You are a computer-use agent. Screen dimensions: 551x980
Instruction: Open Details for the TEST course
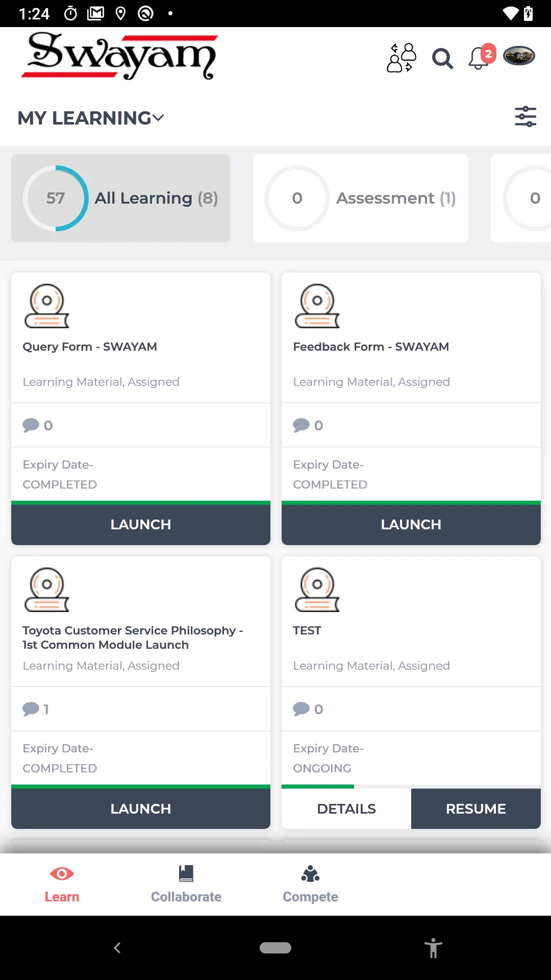[x=346, y=808]
